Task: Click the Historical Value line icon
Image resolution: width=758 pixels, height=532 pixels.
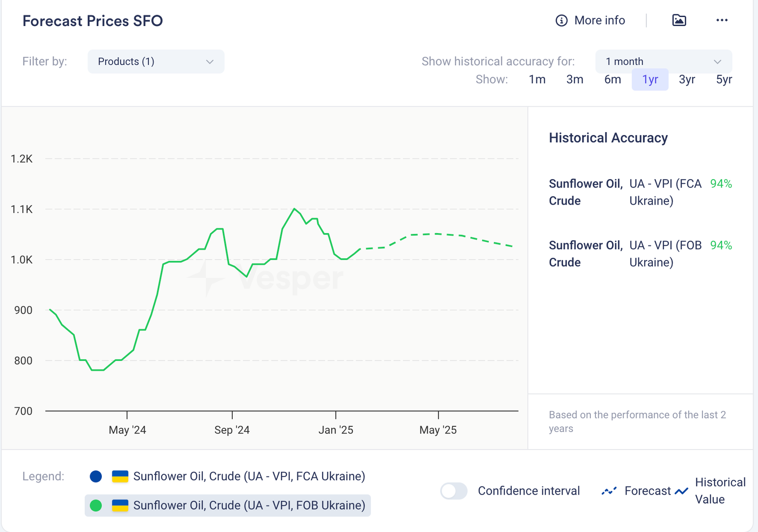Action: [681, 491]
